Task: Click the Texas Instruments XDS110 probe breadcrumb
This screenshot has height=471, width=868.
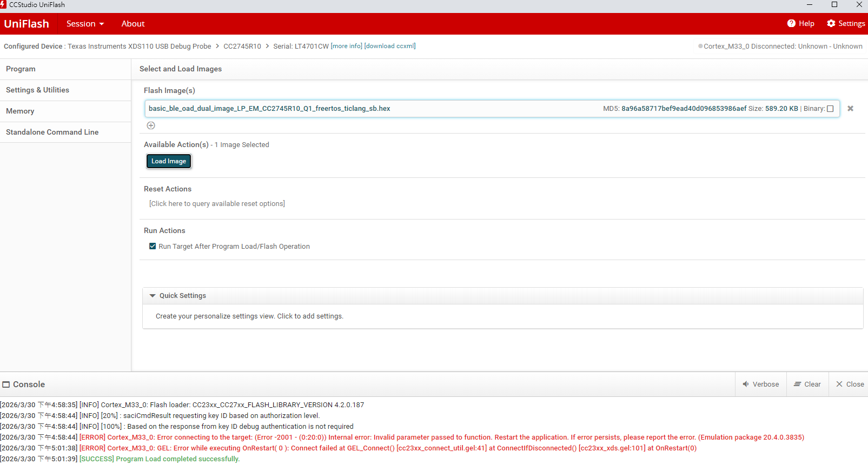Action: tap(140, 47)
